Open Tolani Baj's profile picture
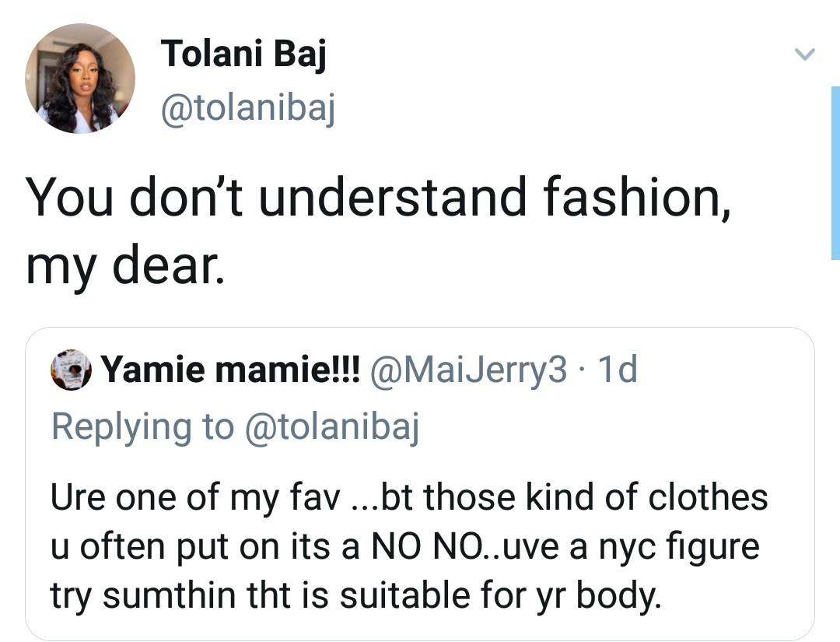Screen dimensions: 840x642 [80, 79]
